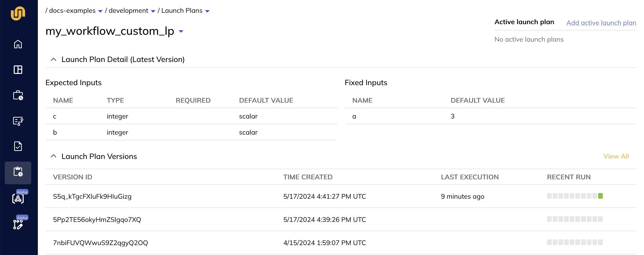Open the Launch Plans breadcrumb dropdown arrow
Screen dimensions: 644x255
(207, 11)
